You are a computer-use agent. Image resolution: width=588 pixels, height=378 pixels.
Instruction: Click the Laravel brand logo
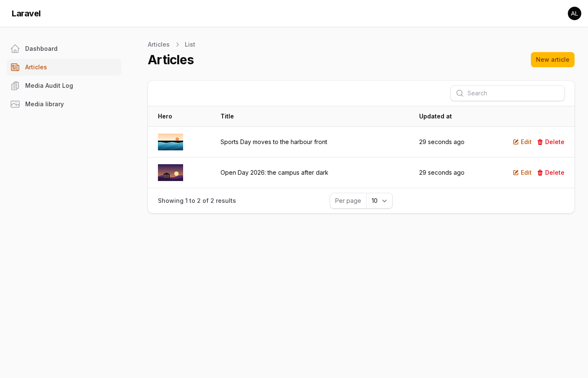(26, 13)
